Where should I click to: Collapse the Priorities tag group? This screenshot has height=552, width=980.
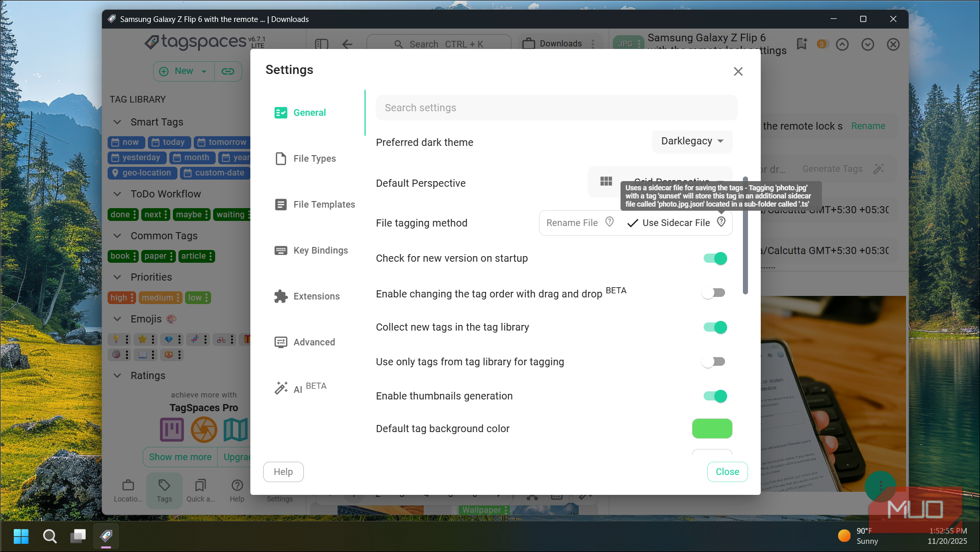click(x=117, y=277)
